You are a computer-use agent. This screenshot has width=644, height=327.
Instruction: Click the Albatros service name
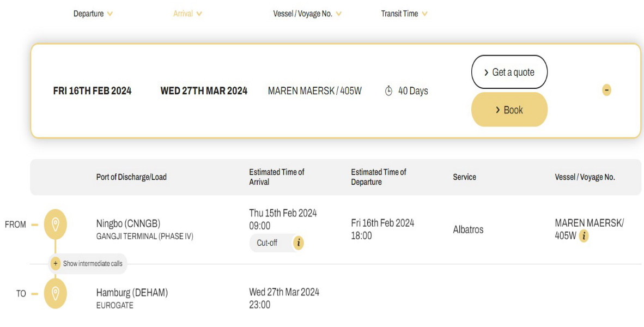coord(468,229)
